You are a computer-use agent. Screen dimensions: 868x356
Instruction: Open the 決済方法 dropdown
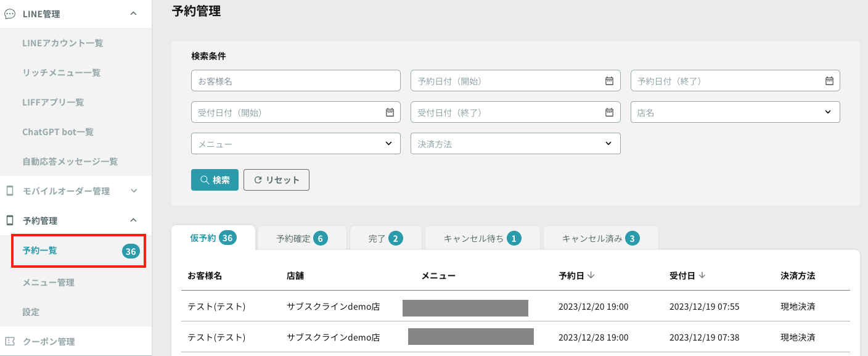pyautogui.click(x=515, y=143)
